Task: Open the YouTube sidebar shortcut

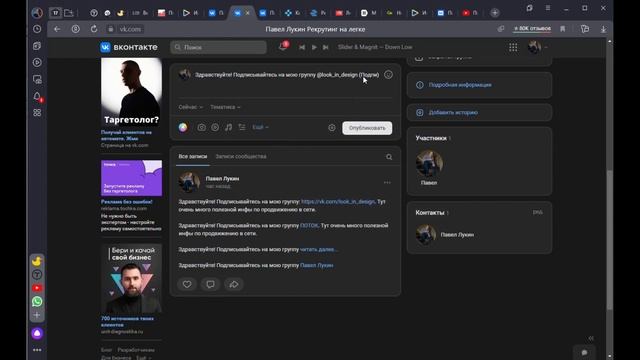Action: pyautogui.click(x=37, y=288)
